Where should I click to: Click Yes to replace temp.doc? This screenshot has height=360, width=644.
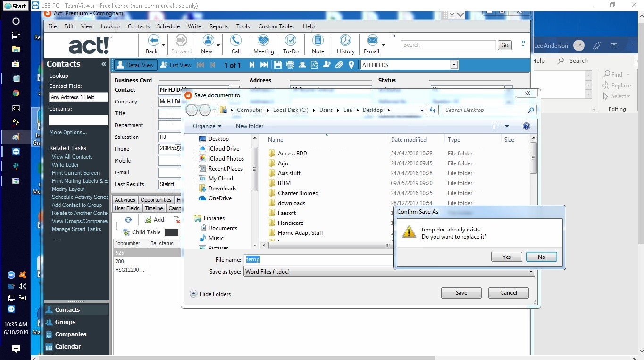tap(506, 257)
